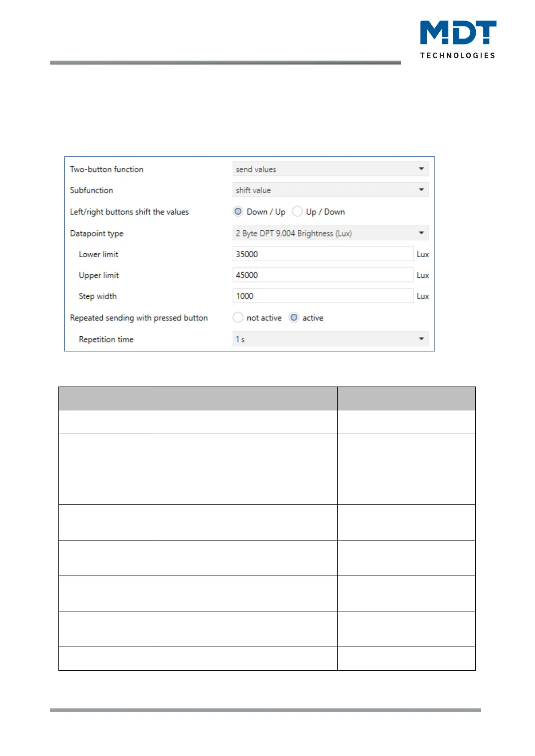Image resolution: width=535 pixels, height=756 pixels.
Task: Enable the 'active' repeated sending option
Action: pos(294,318)
